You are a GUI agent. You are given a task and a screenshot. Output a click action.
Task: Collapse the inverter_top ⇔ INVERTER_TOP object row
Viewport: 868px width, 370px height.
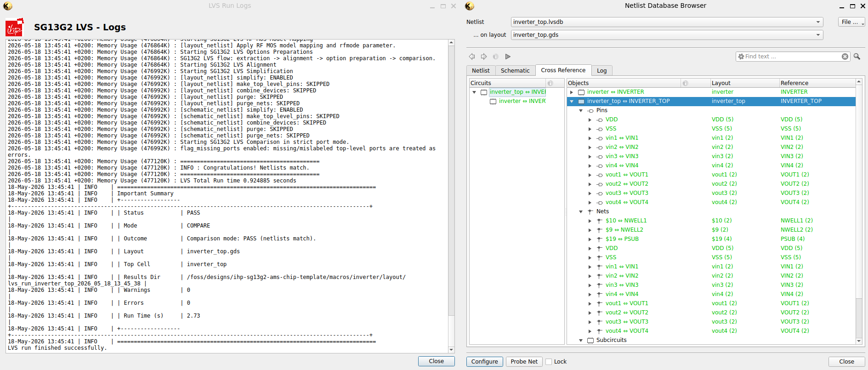[x=572, y=101]
